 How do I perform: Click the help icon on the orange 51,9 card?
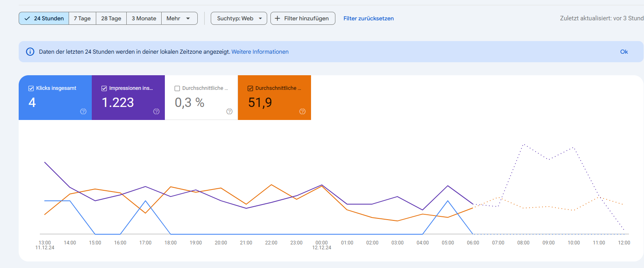click(x=303, y=111)
